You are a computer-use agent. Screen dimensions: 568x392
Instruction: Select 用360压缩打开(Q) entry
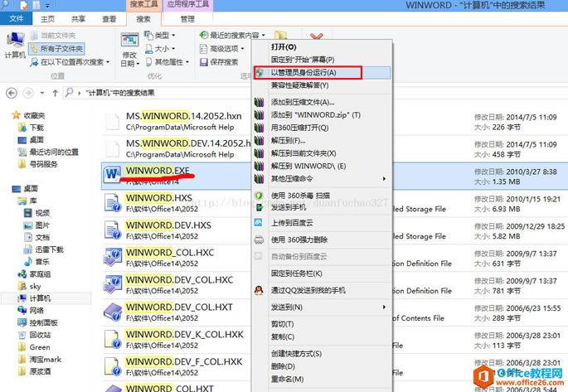(x=299, y=128)
